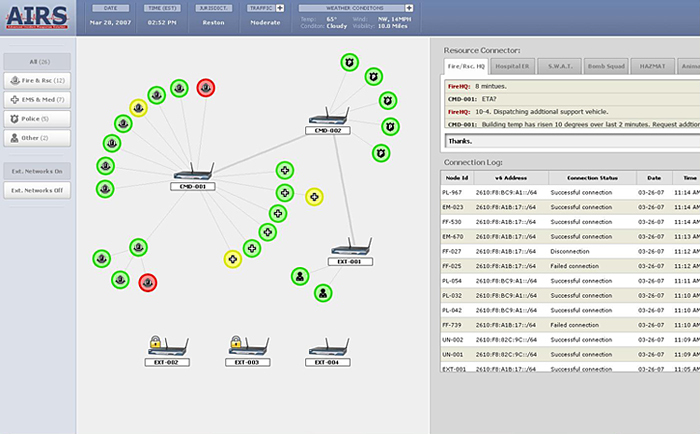Open the locked EXT-002 router
The width and height of the screenshot is (700, 434).
pyautogui.click(x=167, y=351)
